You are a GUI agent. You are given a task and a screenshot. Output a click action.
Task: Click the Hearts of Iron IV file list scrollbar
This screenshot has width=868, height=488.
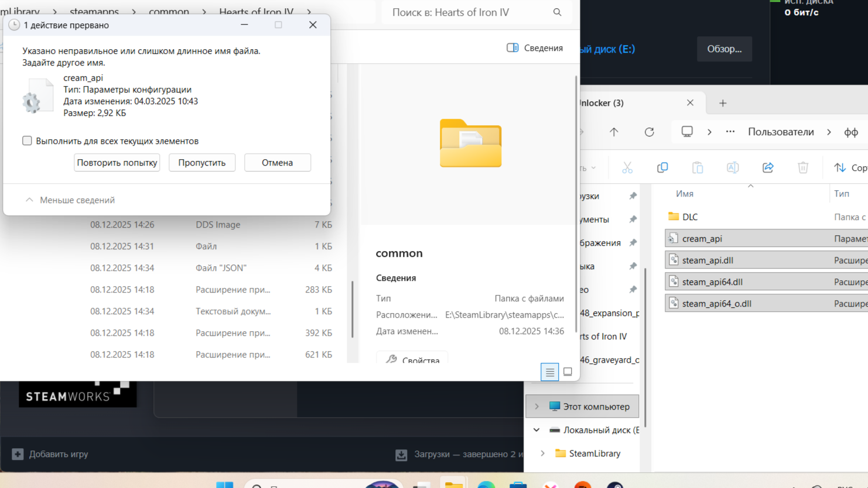[x=353, y=309]
